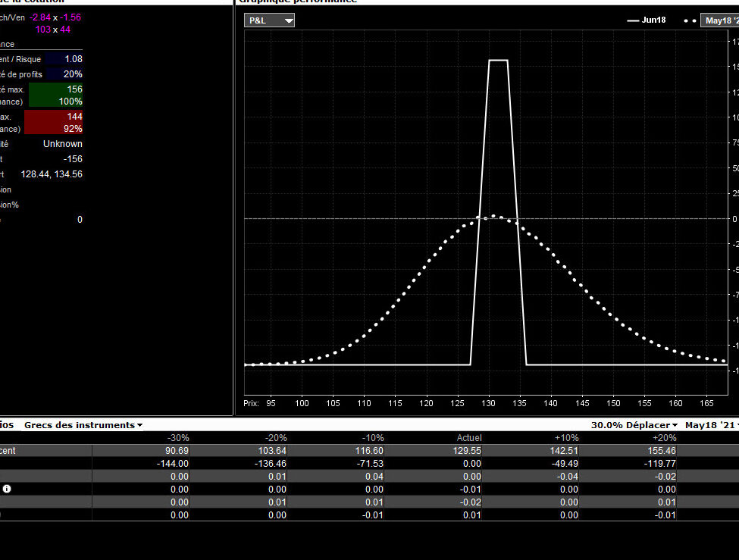Open the May18 date dropdown in chart legend

tap(720, 20)
